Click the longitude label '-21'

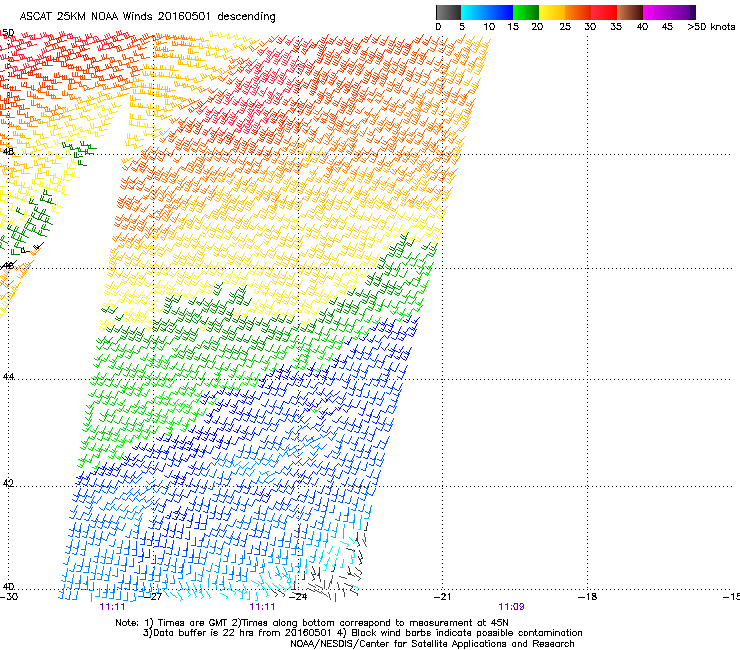point(442,597)
